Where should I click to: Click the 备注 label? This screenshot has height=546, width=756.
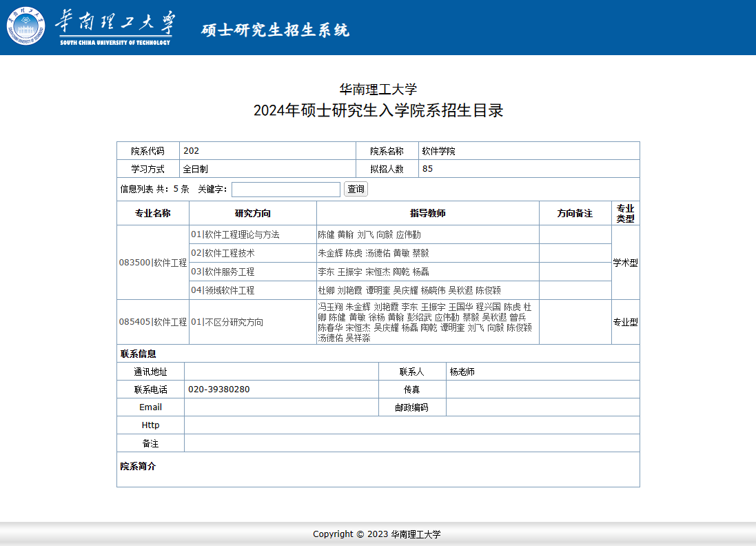[x=150, y=443]
